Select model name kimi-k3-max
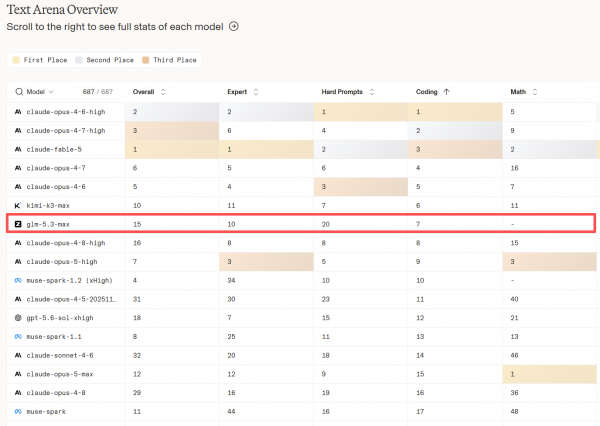This screenshot has height=426, width=600. point(48,206)
